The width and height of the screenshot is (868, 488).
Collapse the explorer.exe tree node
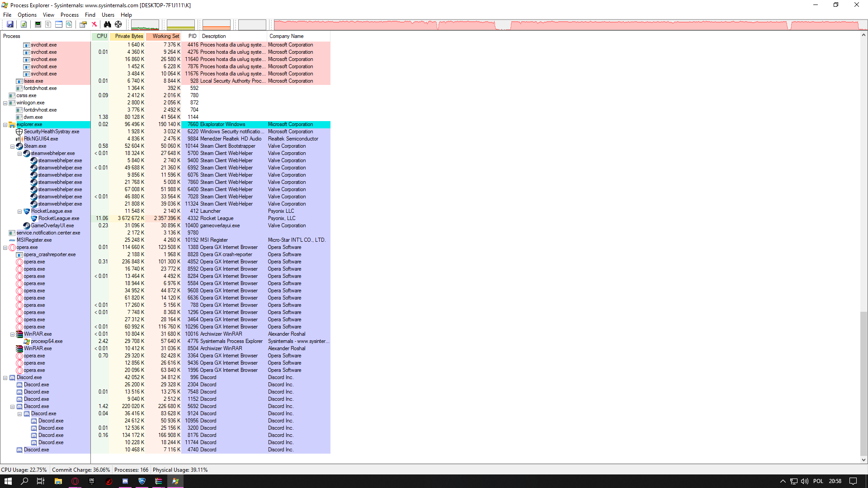[5, 125]
